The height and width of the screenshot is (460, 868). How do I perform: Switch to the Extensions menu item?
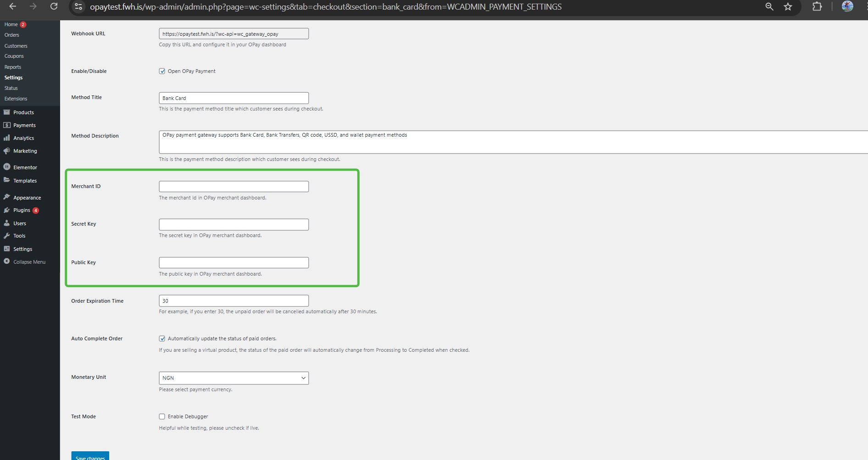(x=16, y=99)
